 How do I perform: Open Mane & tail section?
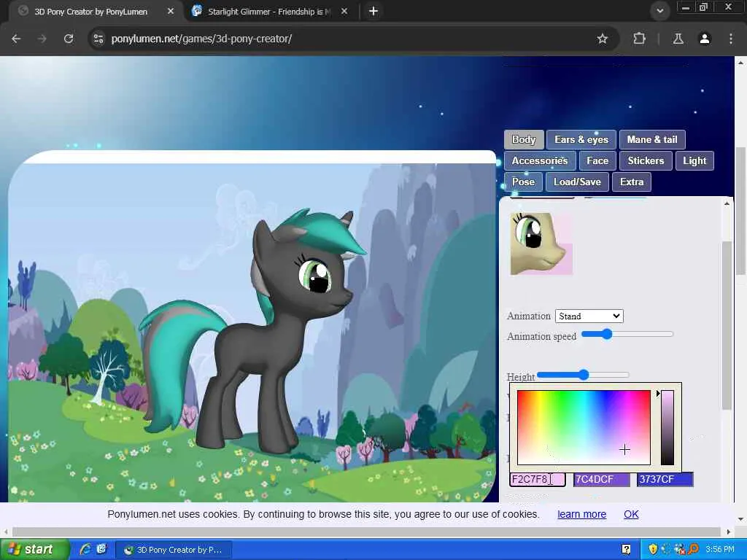click(652, 139)
